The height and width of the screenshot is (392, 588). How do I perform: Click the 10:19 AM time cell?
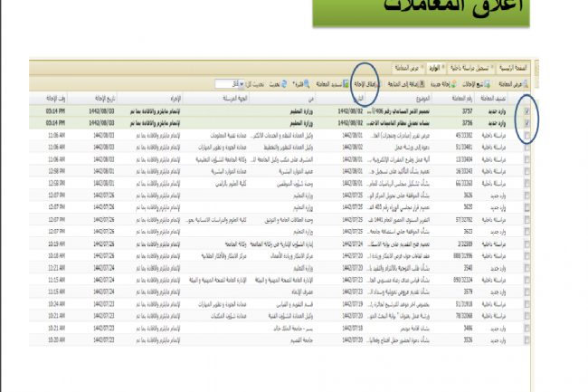click(x=57, y=244)
